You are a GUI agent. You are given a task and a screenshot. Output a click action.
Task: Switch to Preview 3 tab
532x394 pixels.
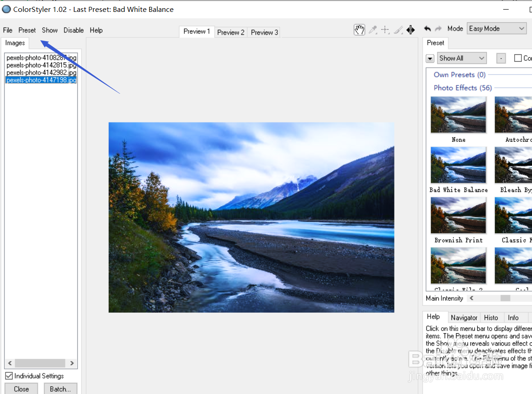click(264, 32)
